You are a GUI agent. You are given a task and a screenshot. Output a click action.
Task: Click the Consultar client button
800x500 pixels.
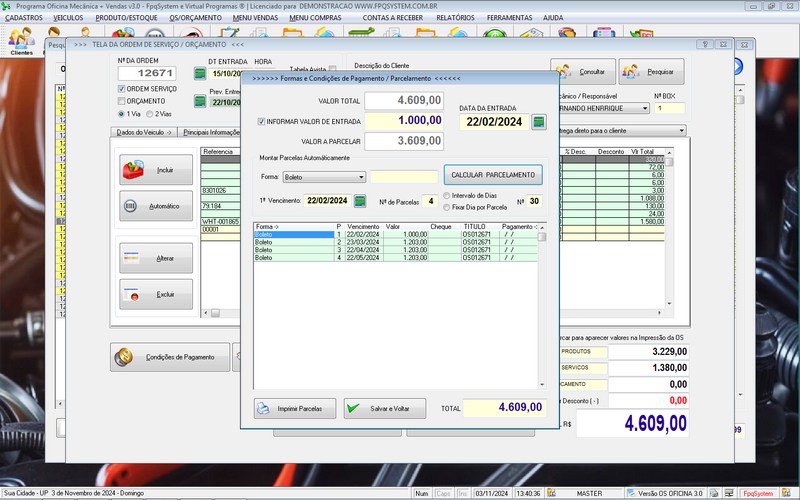pyautogui.click(x=583, y=71)
